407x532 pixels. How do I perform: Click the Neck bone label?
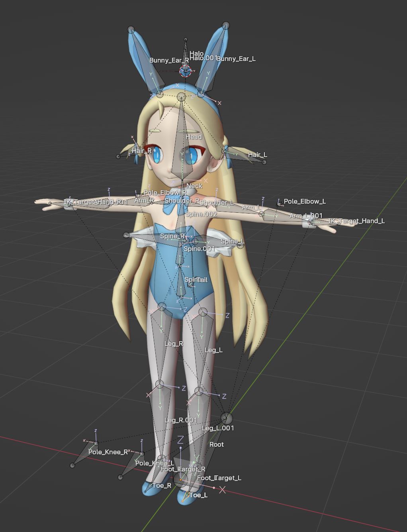tap(194, 186)
